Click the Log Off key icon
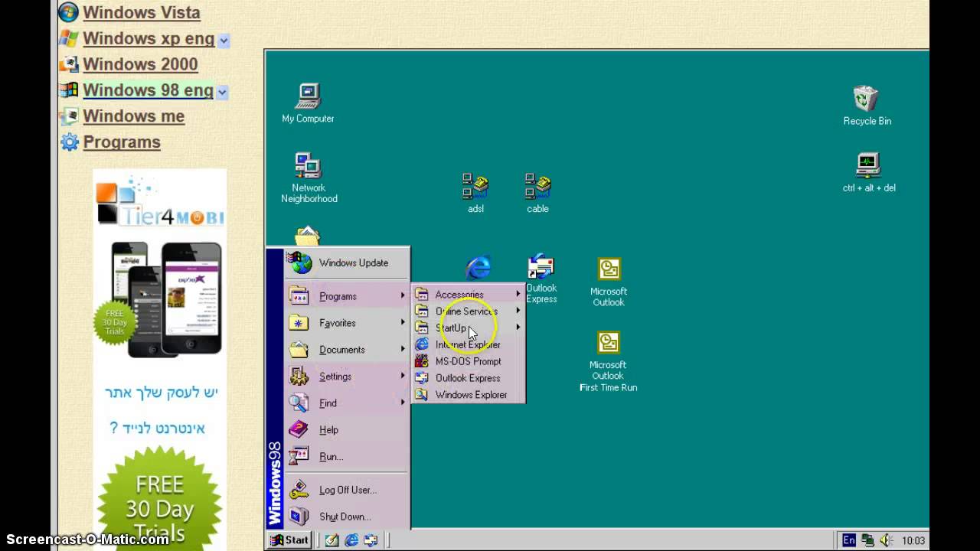This screenshot has height=551, width=980. click(x=299, y=490)
